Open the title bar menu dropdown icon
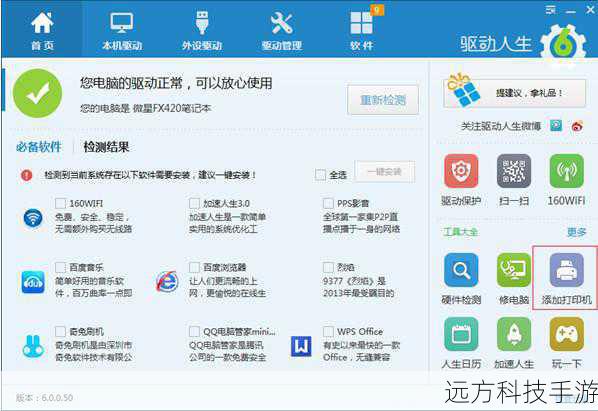Image resolution: width=598 pixels, height=411 pixels. (550, 10)
